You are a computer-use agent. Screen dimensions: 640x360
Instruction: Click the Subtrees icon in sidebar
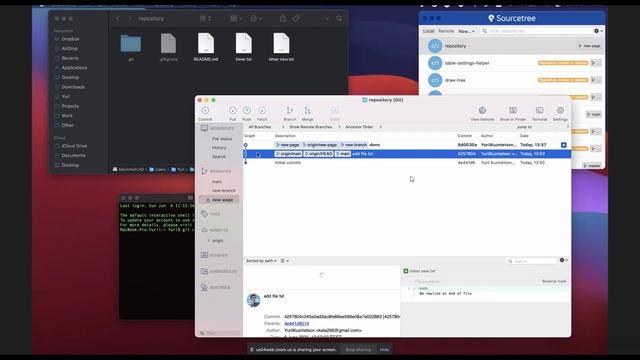tap(204, 287)
